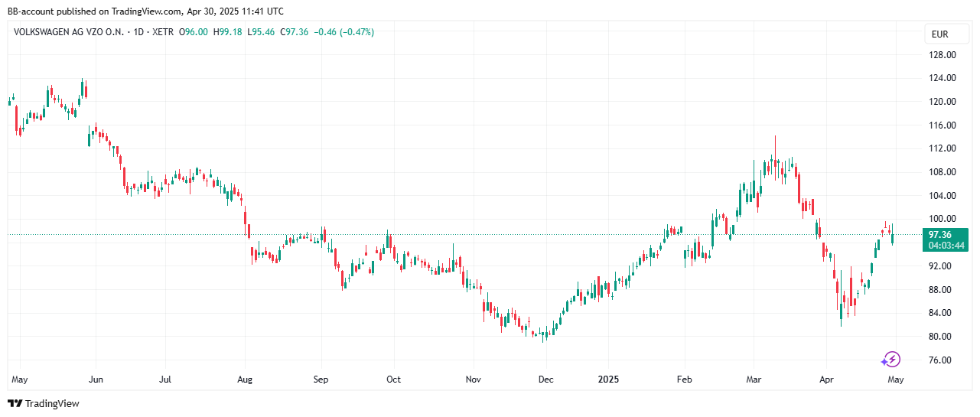Click the Jul time axis label

tap(165, 380)
